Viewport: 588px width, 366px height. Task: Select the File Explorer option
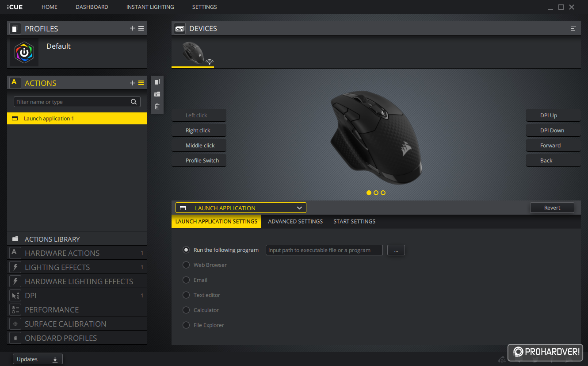tap(186, 325)
